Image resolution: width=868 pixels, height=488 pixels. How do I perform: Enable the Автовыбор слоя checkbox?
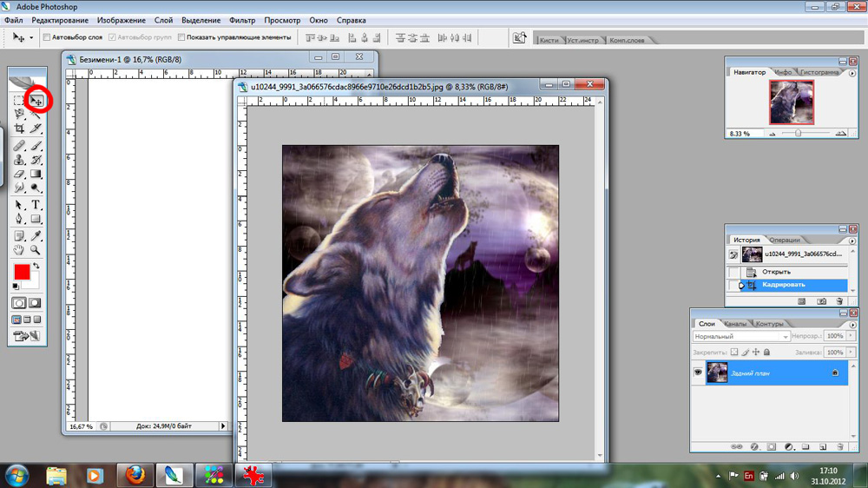pyautogui.click(x=47, y=37)
